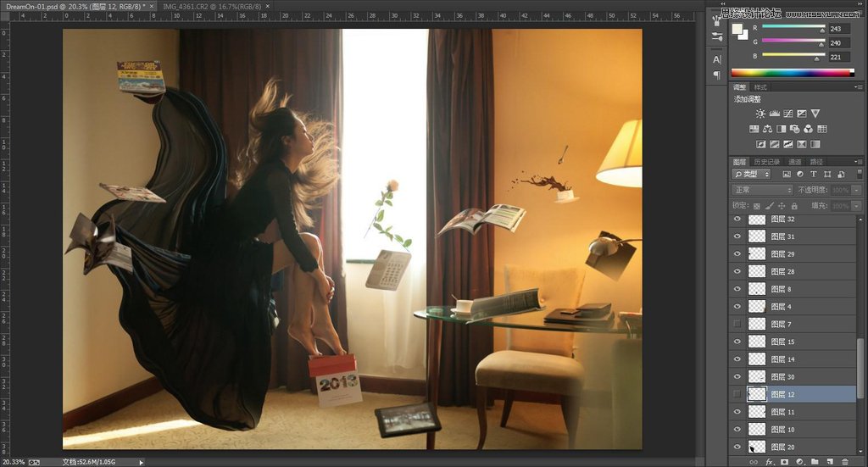Add a Threshold adjustment

788,144
